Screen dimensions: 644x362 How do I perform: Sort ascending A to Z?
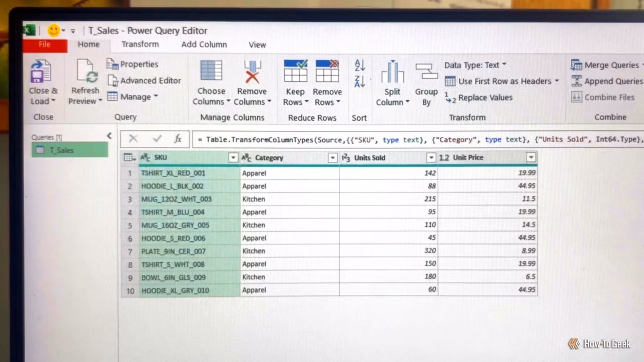pos(359,65)
